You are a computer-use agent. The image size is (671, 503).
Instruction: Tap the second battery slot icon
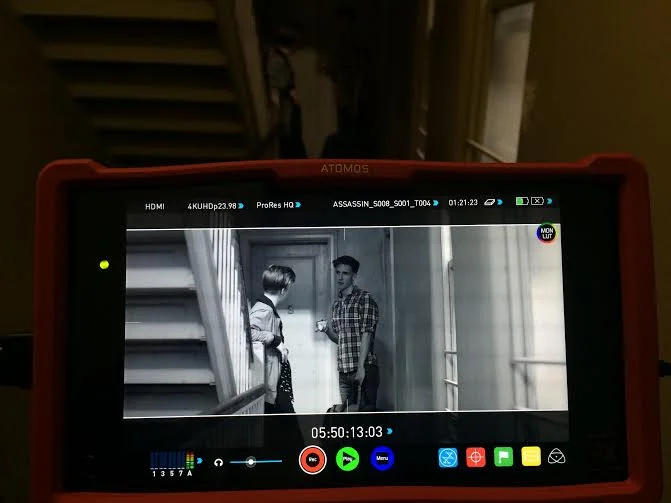pyautogui.click(x=537, y=201)
